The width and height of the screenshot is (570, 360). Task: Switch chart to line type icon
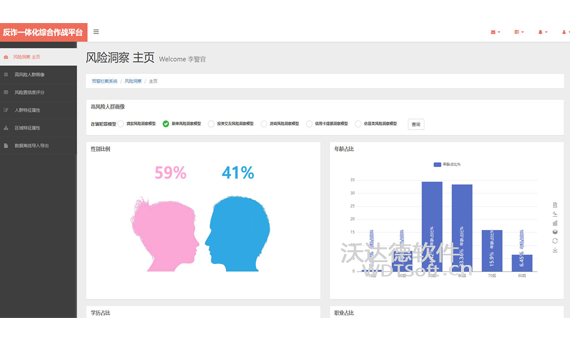[555, 214]
